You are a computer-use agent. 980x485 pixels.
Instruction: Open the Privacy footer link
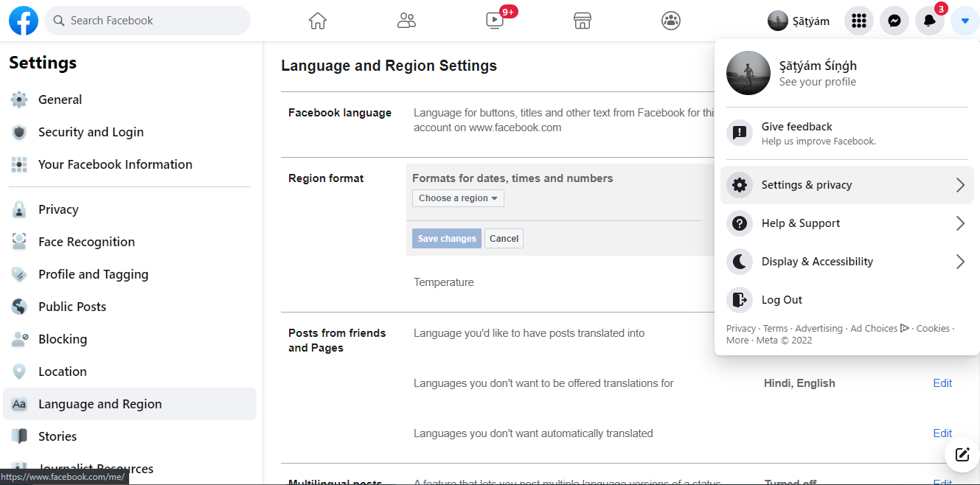click(741, 329)
